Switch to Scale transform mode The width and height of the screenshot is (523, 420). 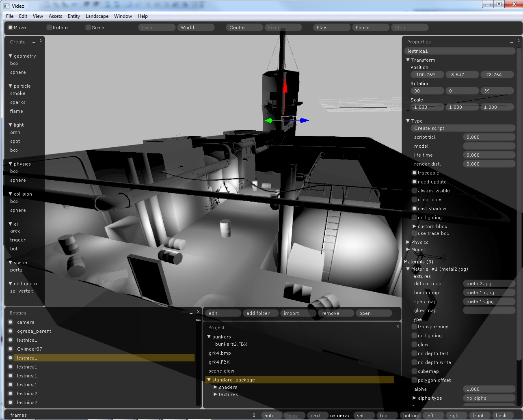(88, 28)
